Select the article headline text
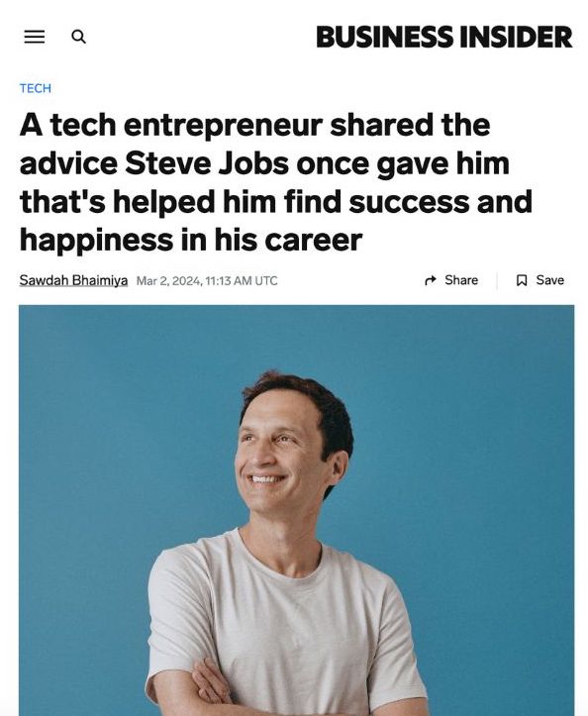 [276, 182]
